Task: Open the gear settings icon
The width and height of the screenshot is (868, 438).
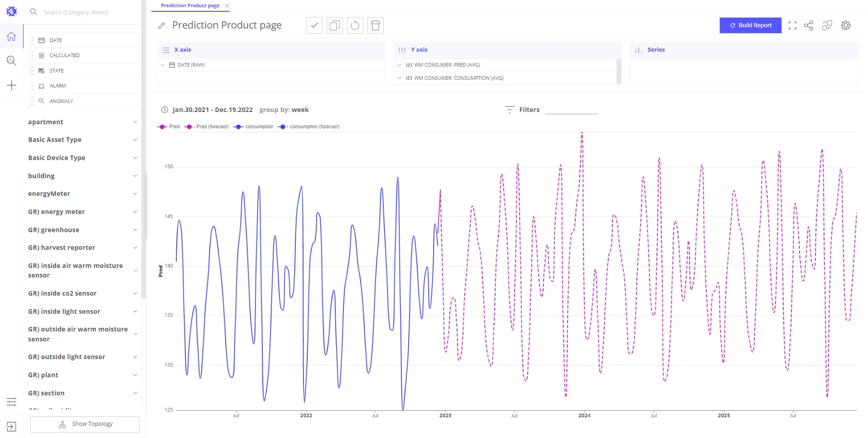Action: (846, 25)
